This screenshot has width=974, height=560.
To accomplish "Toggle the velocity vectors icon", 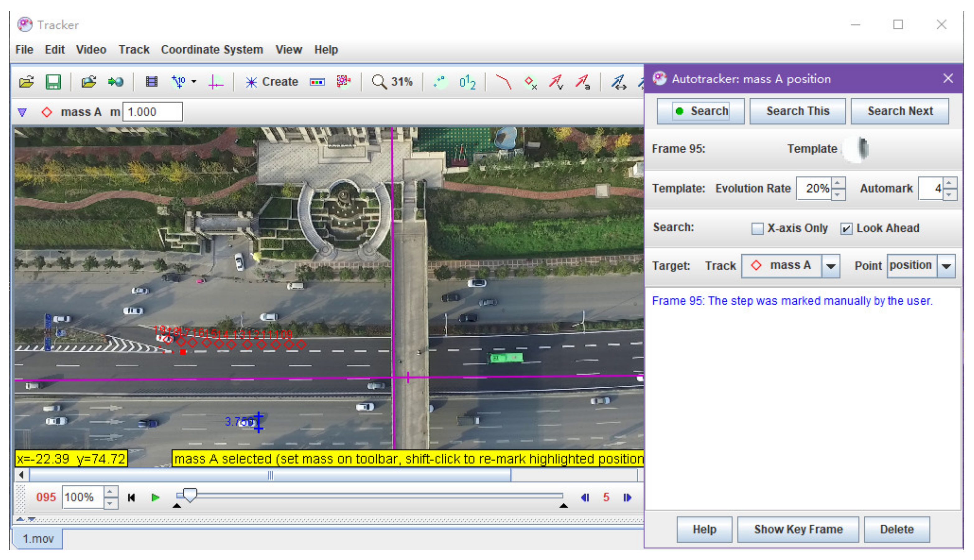I will 556,82.
